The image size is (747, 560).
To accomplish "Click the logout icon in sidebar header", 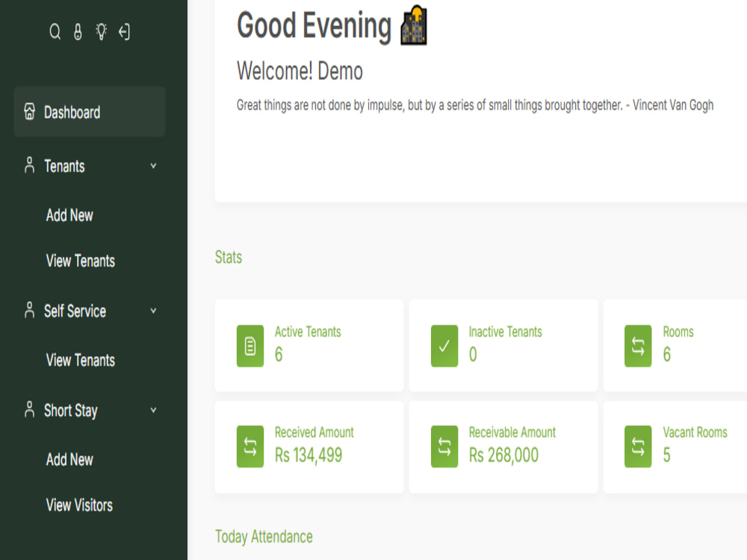I will point(124,32).
